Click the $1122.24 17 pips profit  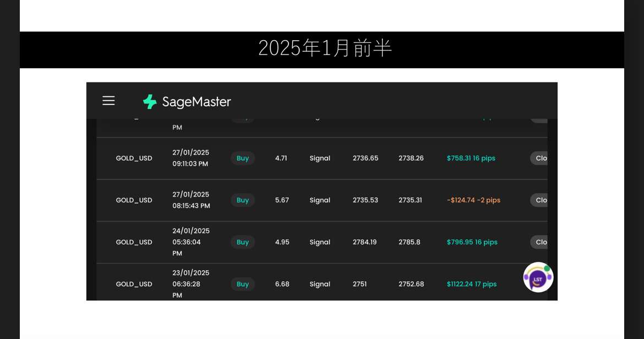click(471, 284)
